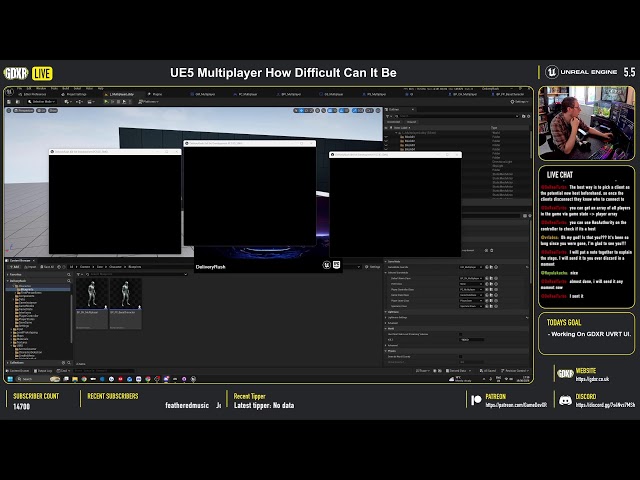Open the Content Drawer button
640x480 pixels.
(19, 371)
